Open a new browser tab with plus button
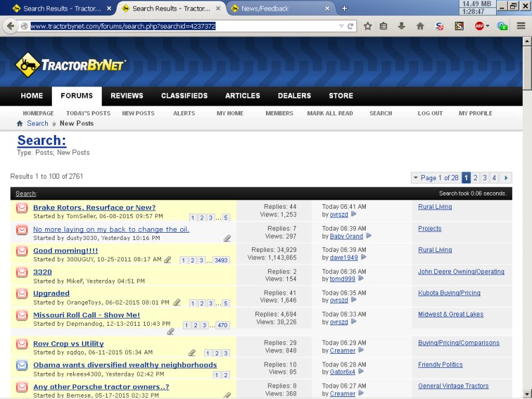The image size is (532, 399). point(344,9)
